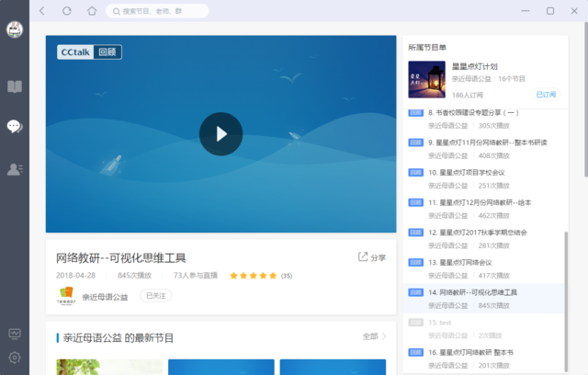Image resolution: width=588 pixels, height=375 pixels.
Task: Click the back arrow in the top bar
Action: pyautogui.click(x=42, y=11)
